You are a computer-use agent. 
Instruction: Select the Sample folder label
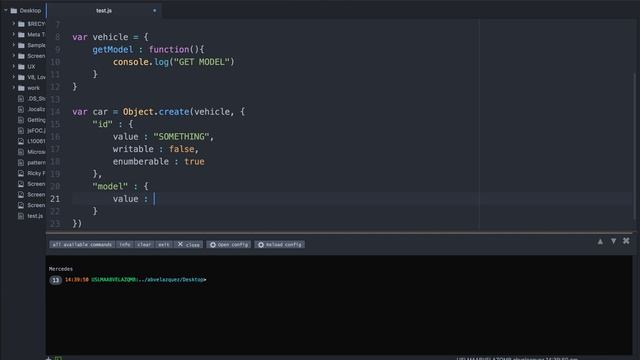pos(36,45)
